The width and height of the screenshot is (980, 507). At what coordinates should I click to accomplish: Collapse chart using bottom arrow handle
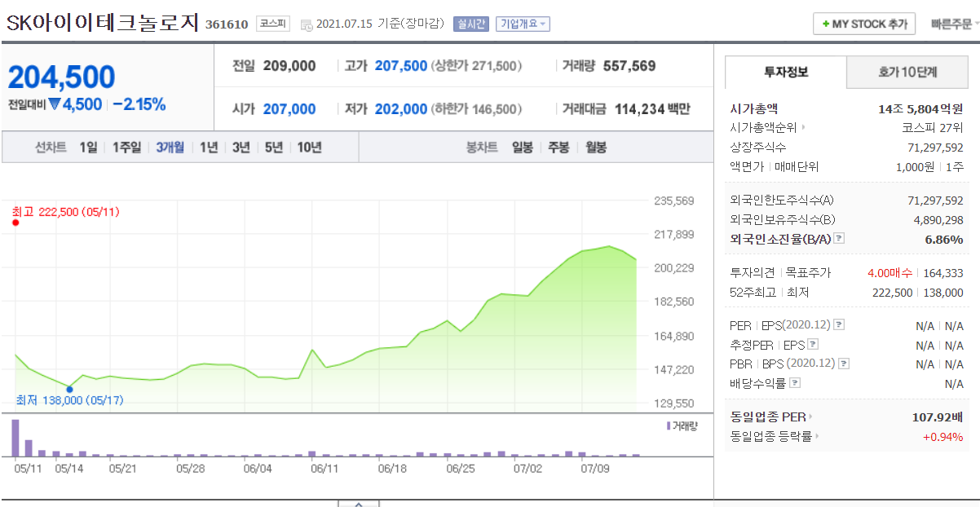pos(359,503)
